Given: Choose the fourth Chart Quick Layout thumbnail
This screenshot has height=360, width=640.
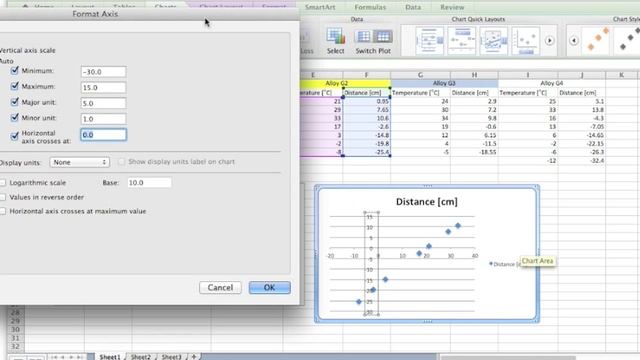Looking at the screenshot, I should point(525,41).
